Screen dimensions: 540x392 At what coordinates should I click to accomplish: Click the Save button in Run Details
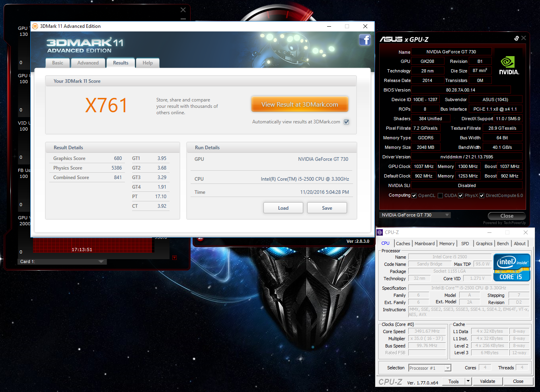pyautogui.click(x=327, y=208)
